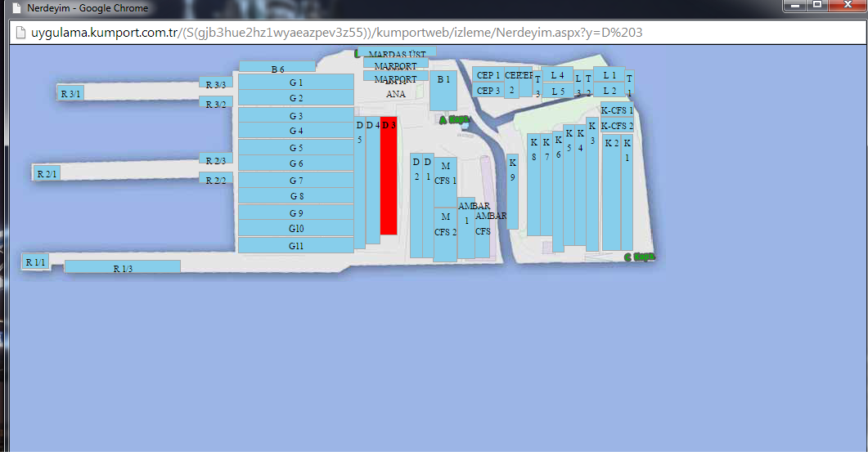Open the M CFS 2 area

pyautogui.click(x=445, y=235)
